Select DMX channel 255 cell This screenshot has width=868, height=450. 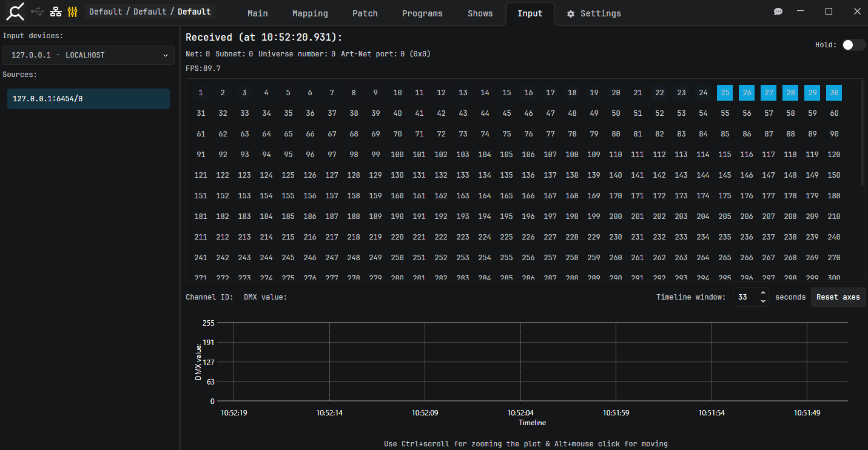pos(506,258)
